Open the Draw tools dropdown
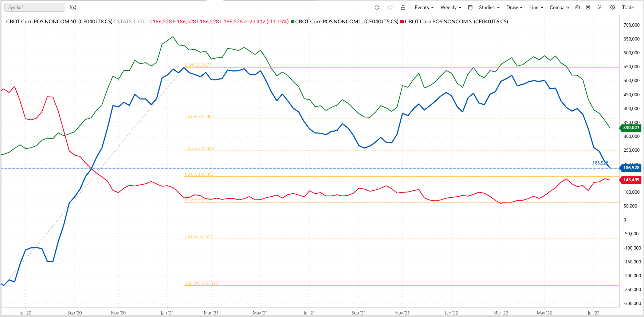 pos(514,7)
